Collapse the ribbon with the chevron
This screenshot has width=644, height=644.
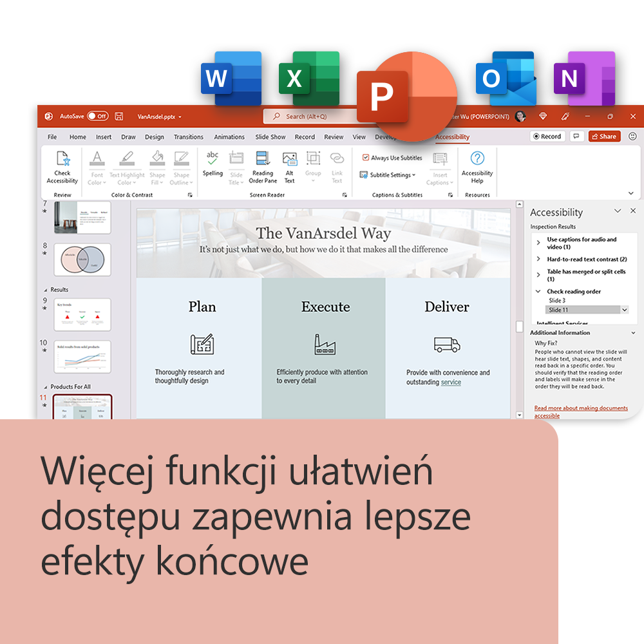point(631,193)
